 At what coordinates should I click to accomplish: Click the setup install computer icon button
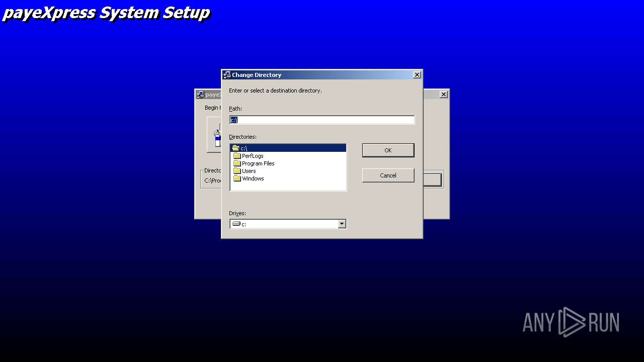tap(214, 135)
